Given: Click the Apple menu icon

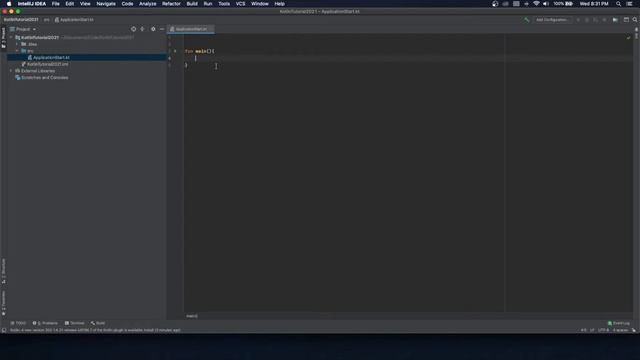Looking at the screenshot, I should [9, 4].
